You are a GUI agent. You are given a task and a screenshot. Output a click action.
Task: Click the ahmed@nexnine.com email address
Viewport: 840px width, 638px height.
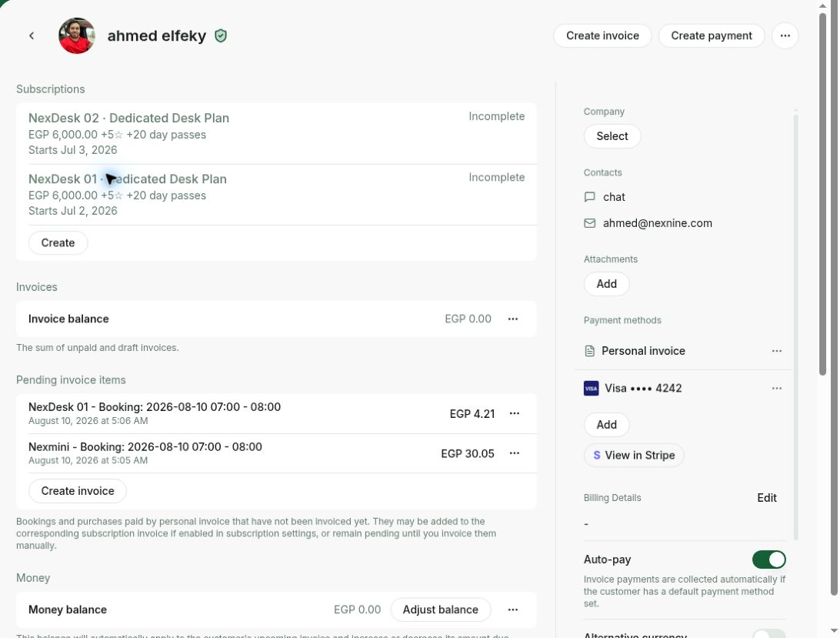658,223
